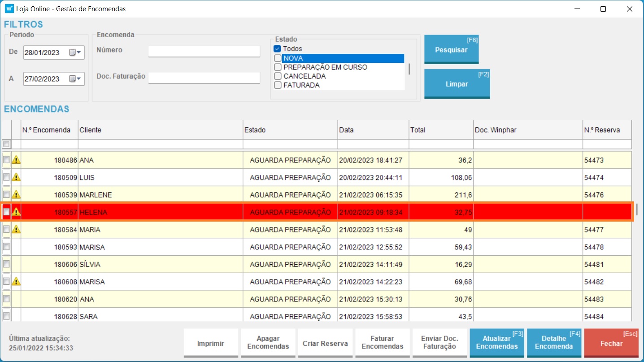644x362 pixels.
Task: Click the Criar Reserva button
Action: (325, 343)
